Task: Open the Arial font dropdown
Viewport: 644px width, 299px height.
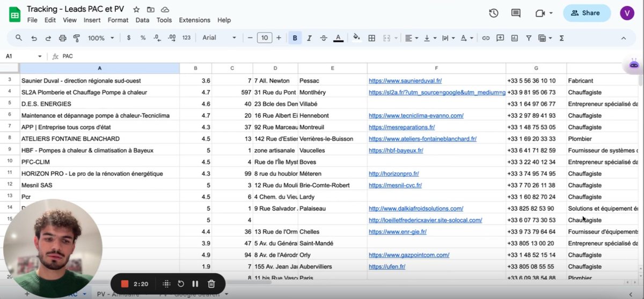Action: 219,38
